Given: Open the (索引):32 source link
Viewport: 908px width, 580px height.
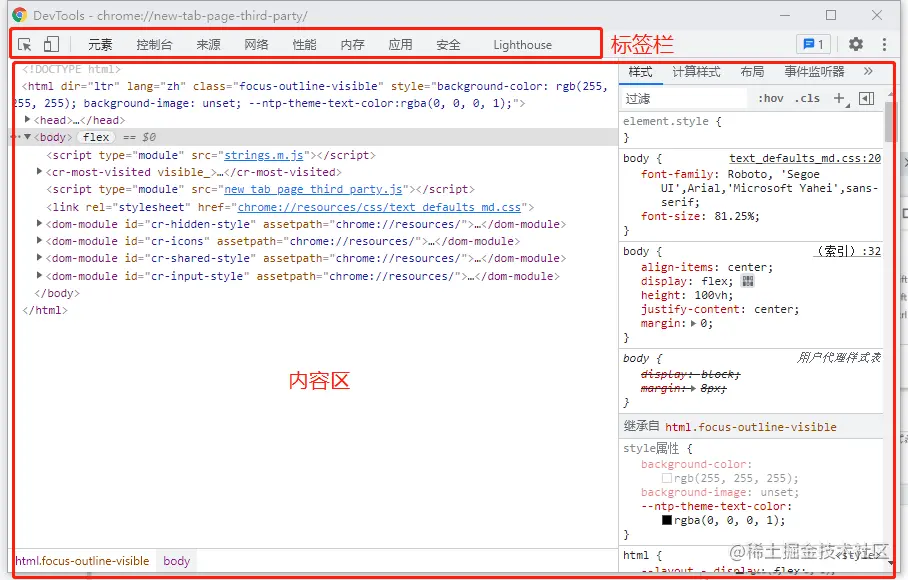Looking at the screenshot, I should click(x=847, y=251).
